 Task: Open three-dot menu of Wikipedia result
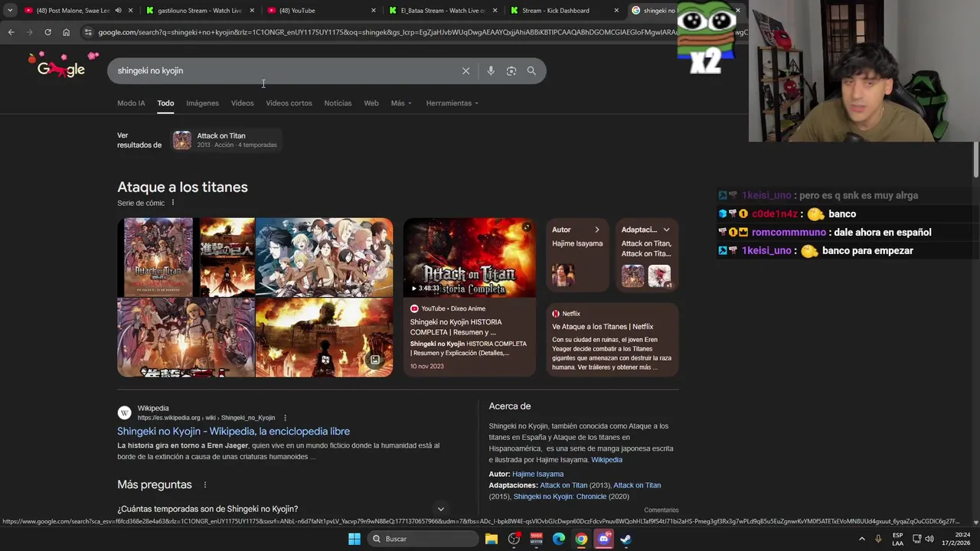pyautogui.click(x=285, y=418)
